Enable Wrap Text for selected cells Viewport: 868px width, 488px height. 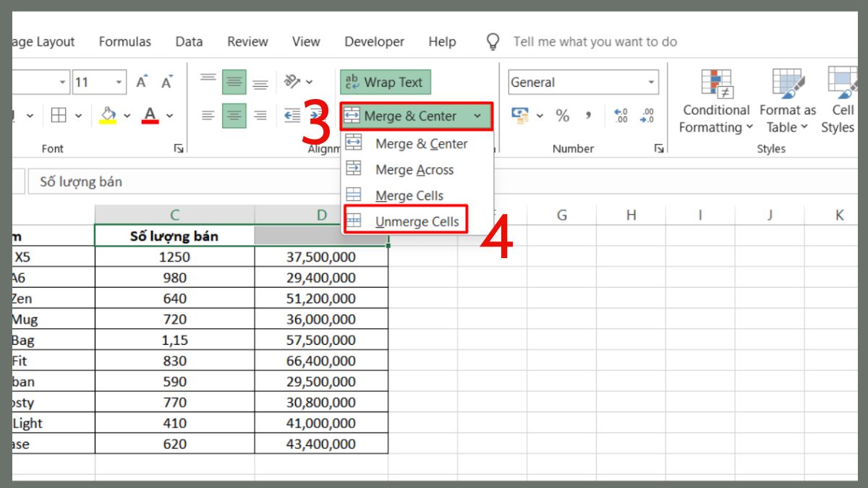[x=385, y=82]
